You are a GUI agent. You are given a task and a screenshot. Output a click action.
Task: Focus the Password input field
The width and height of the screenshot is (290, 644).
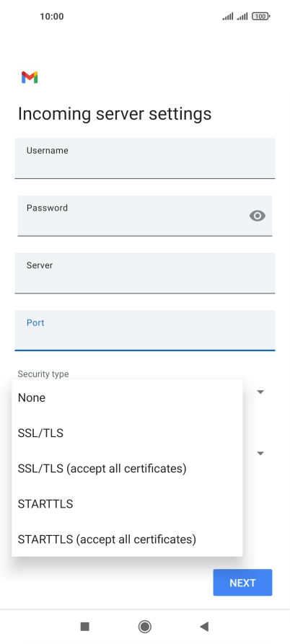(x=144, y=216)
